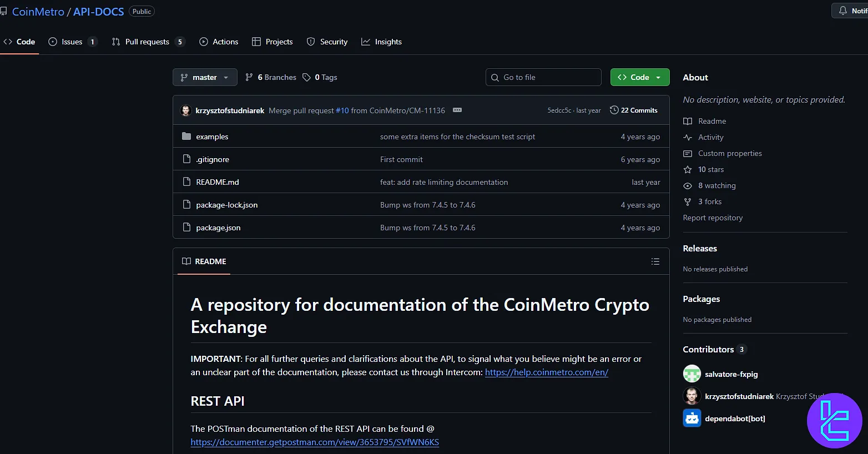Open salvatore-fxpig contributor profile

tap(731, 374)
